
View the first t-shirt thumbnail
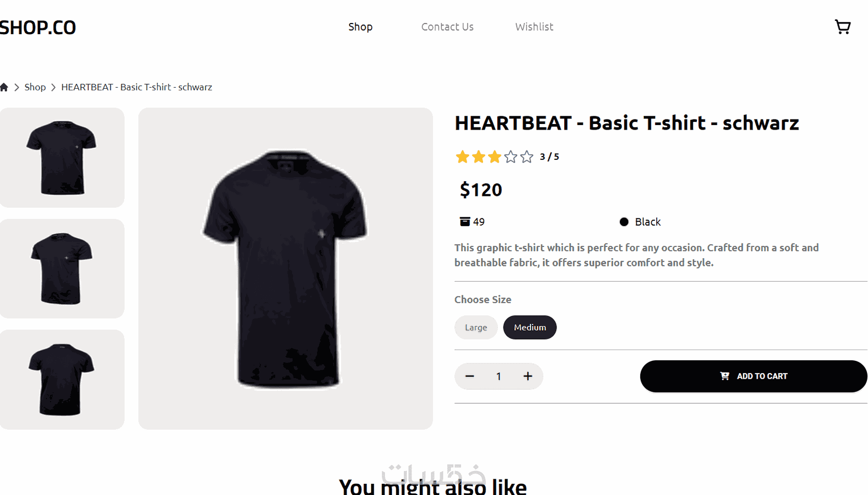tap(62, 157)
